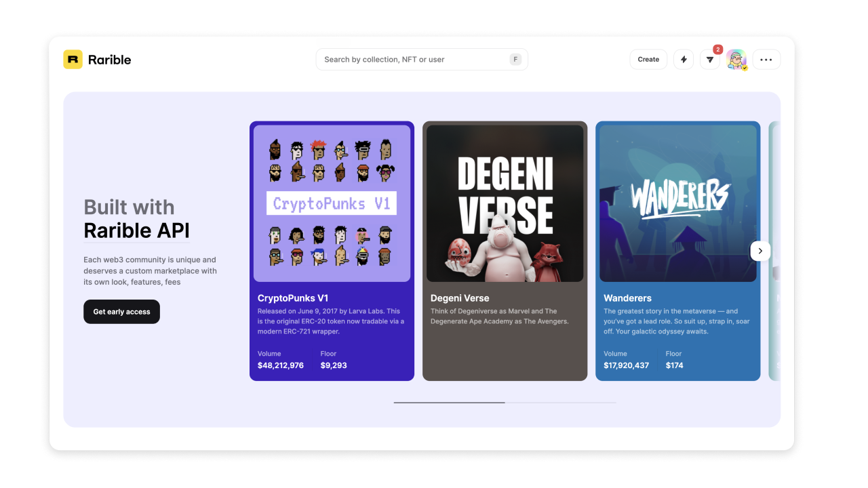Click the CryptoPunks V1 description text
The width and height of the screenshot is (868, 488).
331,321
